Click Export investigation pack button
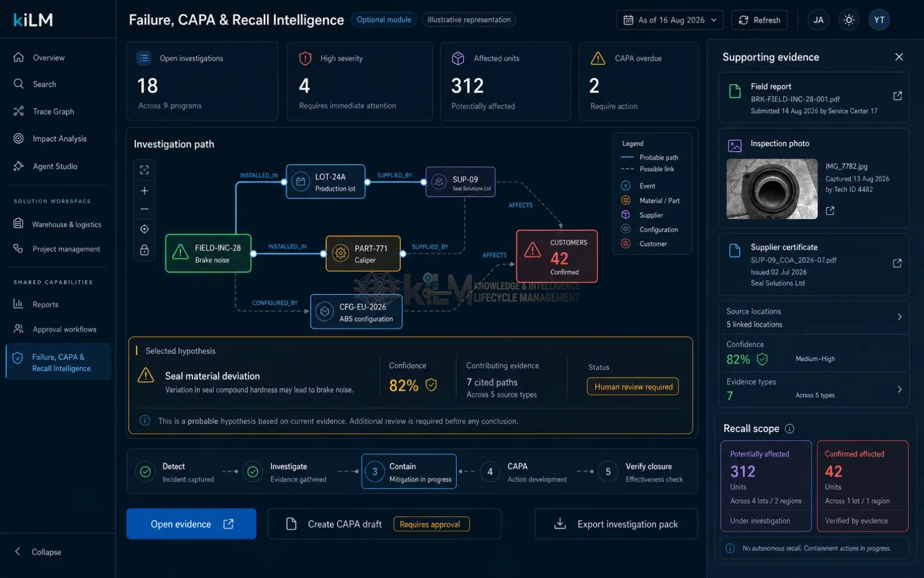The height and width of the screenshot is (578, 924). click(x=616, y=524)
